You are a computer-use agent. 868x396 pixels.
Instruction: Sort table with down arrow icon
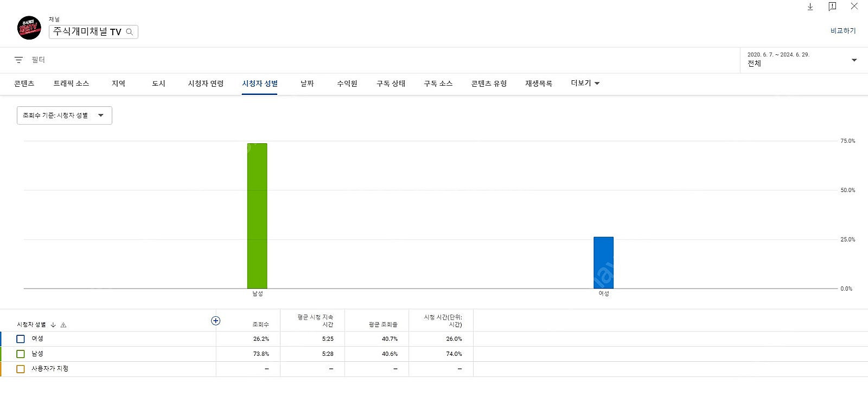53,325
